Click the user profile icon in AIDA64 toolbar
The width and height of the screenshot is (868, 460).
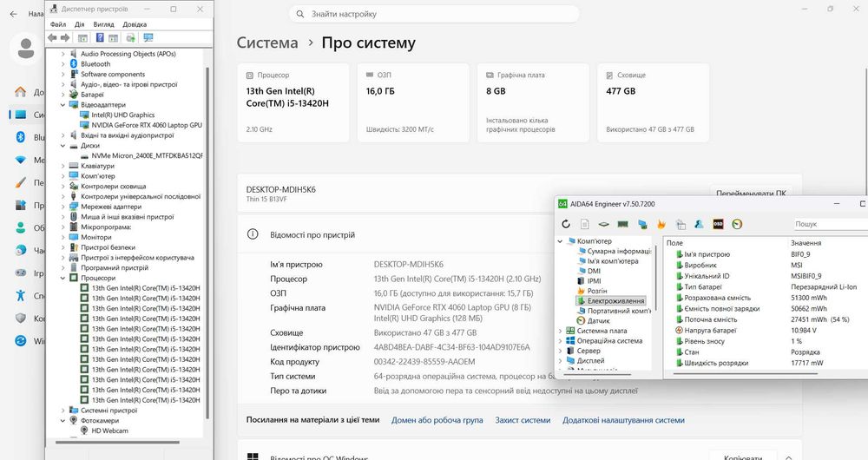pos(699,224)
